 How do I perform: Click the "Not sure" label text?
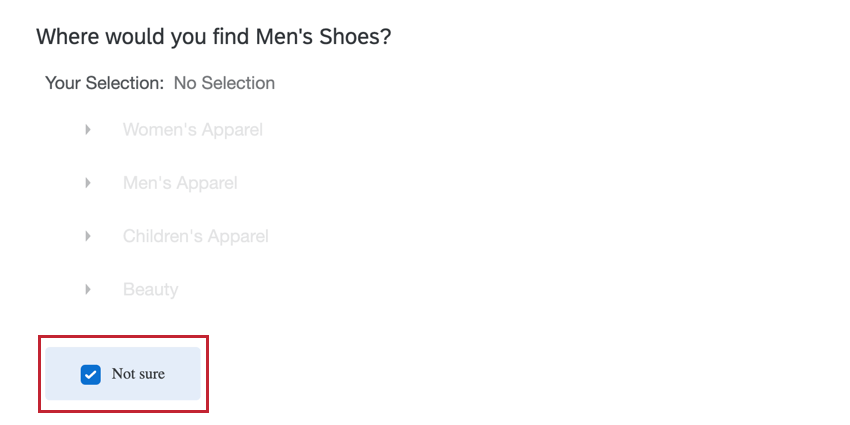pos(138,374)
